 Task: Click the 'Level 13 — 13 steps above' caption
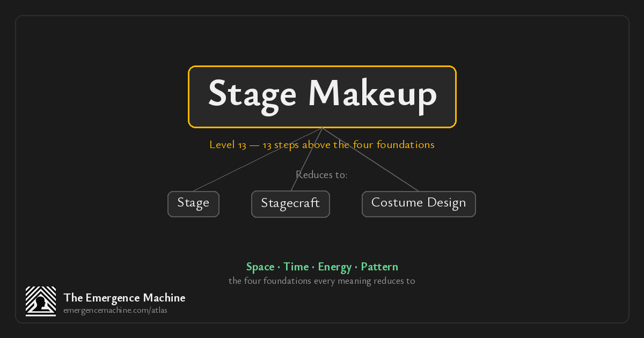pyautogui.click(x=322, y=144)
